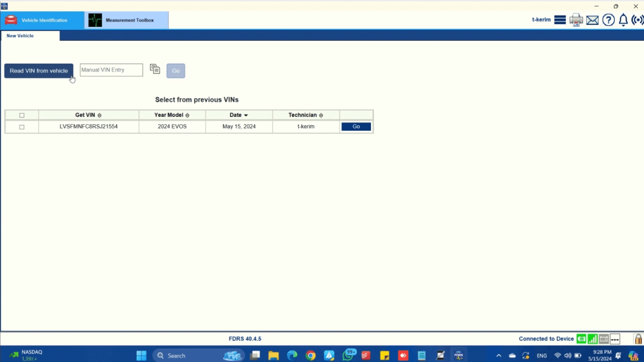Click the dashed line status icon in status bar
The height and width of the screenshot is (362, 644).
[615, 339]
